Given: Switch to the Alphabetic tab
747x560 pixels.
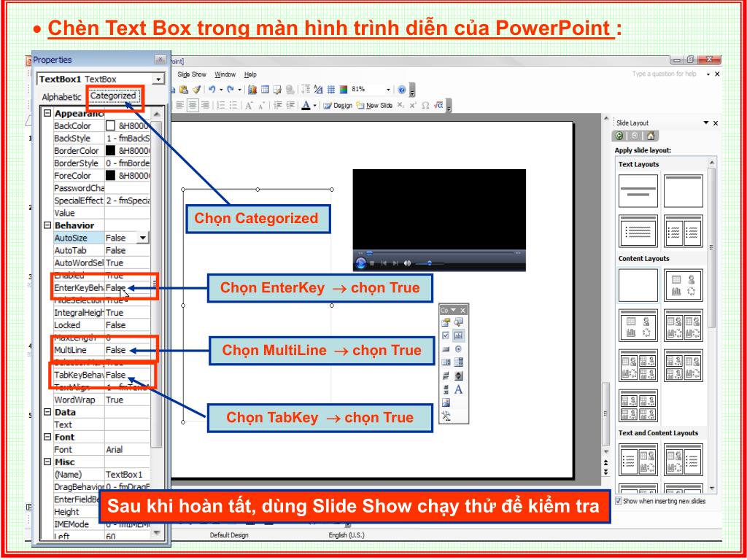Looking at the screenshot, I should pyautogui.click(x=61, y=97).
